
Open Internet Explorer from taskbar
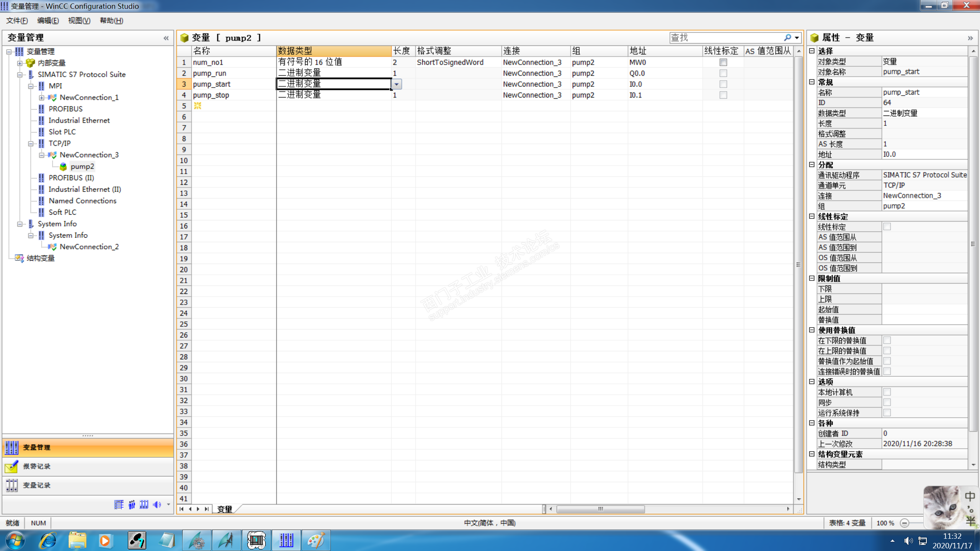48,541
